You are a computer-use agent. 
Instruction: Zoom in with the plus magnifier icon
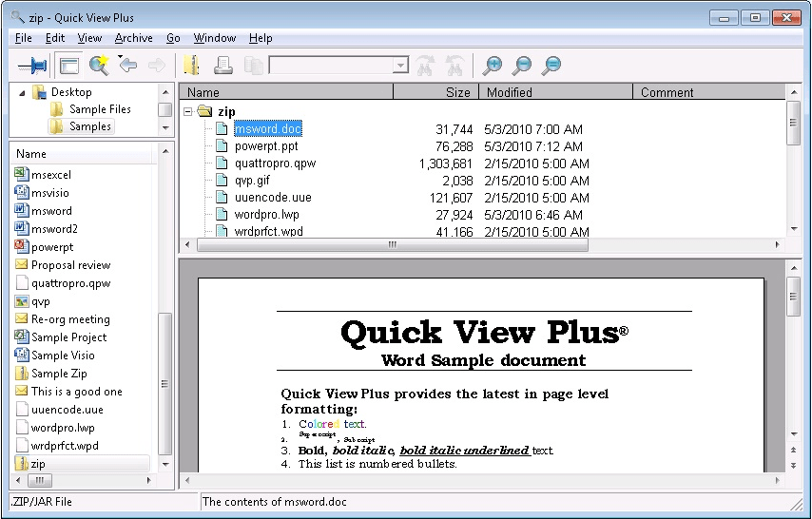tap(492, 66)
